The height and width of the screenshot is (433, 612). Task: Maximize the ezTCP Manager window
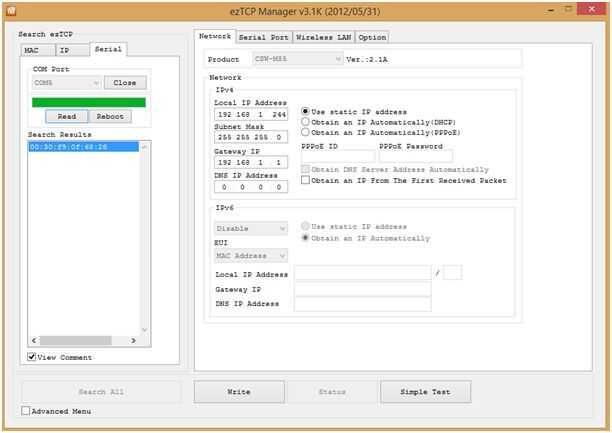568,9
